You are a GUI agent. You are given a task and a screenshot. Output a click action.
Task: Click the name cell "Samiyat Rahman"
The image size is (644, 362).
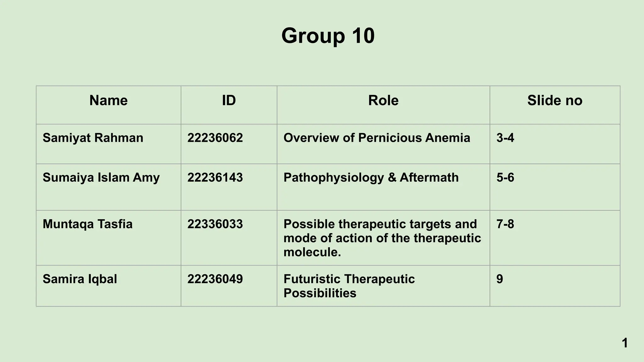pyautogui.click(x=93, y=138)
